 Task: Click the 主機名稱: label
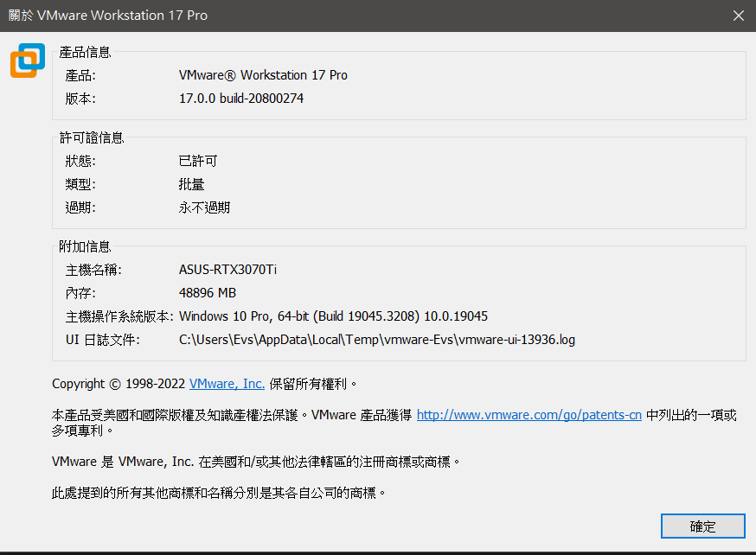coord(93,270)
